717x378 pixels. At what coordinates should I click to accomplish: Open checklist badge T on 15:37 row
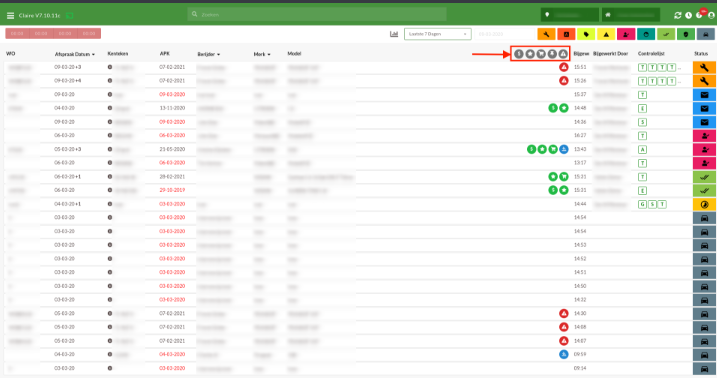click(642, 95)
